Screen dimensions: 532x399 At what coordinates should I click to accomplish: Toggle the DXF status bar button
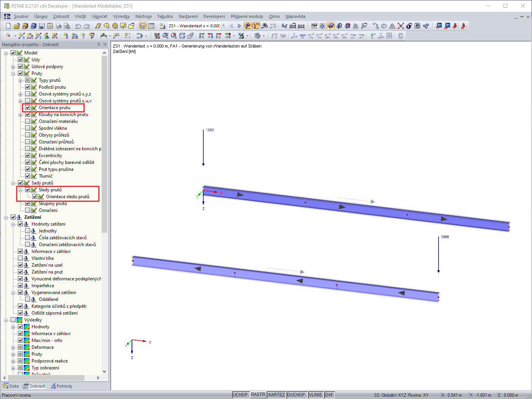[329, 395]
